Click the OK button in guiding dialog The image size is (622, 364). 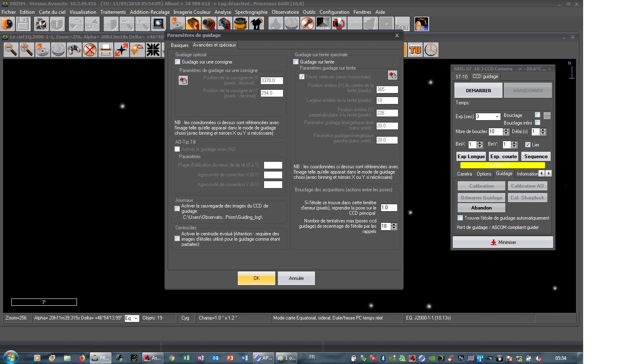(x=256, y=278)
